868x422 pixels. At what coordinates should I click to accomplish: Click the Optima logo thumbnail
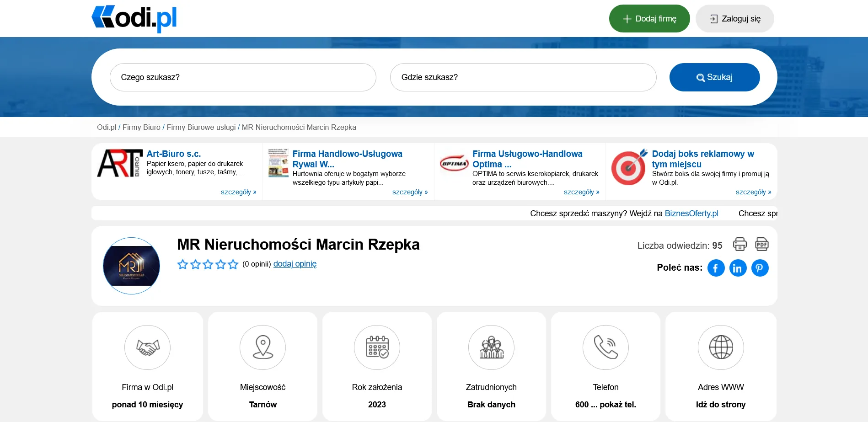click(454, 163)
